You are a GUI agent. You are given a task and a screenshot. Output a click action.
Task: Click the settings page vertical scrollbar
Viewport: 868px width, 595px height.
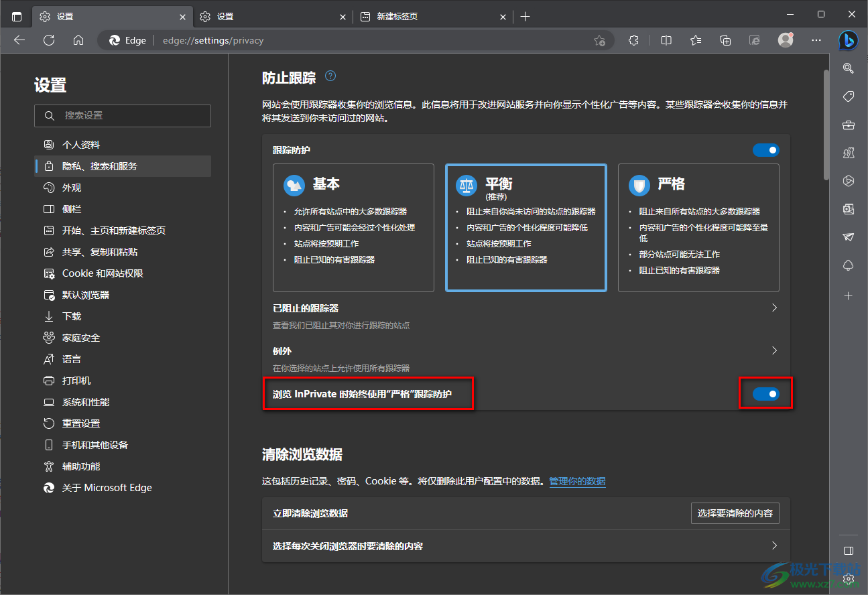pyautogui.click(x=826, y=124)
